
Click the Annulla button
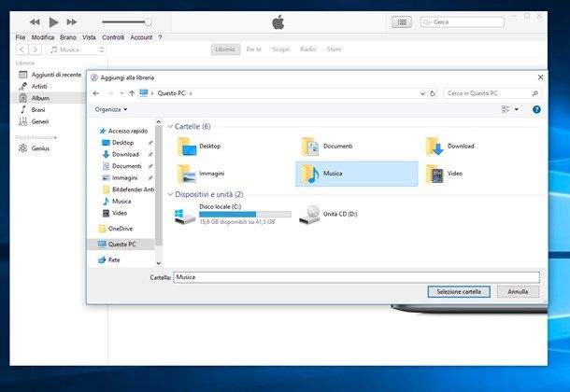point(518,292)
